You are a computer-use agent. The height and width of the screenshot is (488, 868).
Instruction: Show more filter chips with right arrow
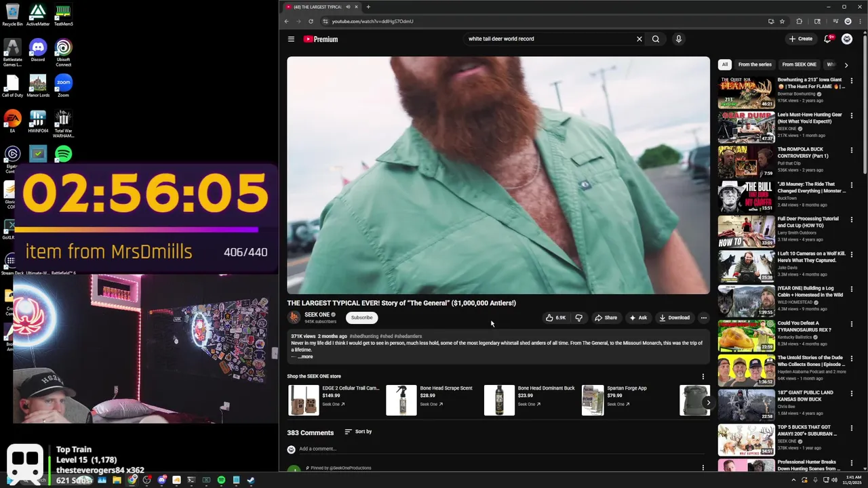click(x=846, y=65)
